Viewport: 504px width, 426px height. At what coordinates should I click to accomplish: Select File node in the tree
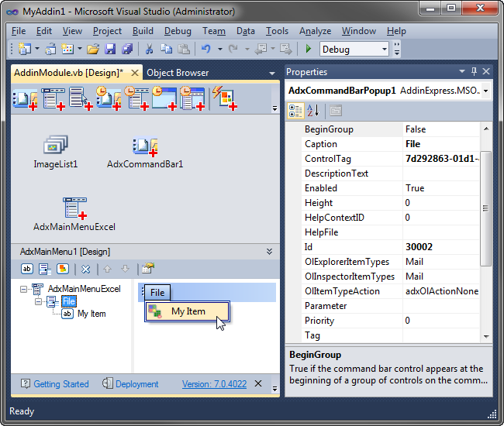point(69,301)
